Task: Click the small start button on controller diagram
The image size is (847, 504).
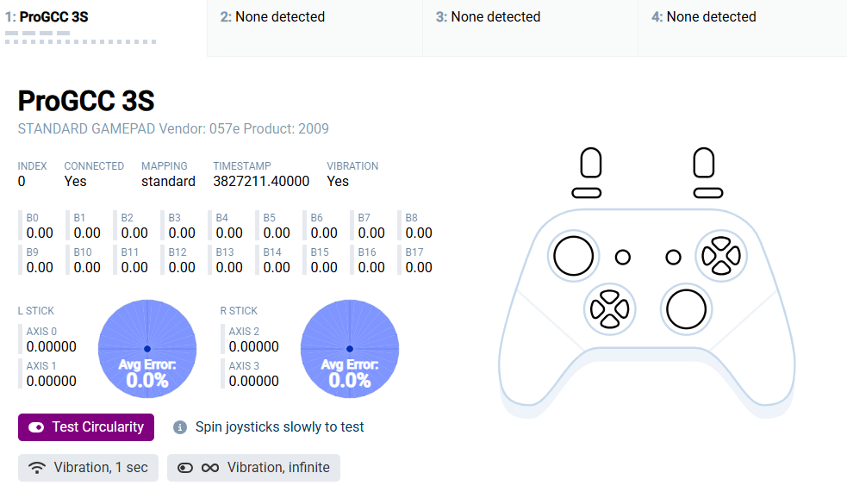Action: 673,257
